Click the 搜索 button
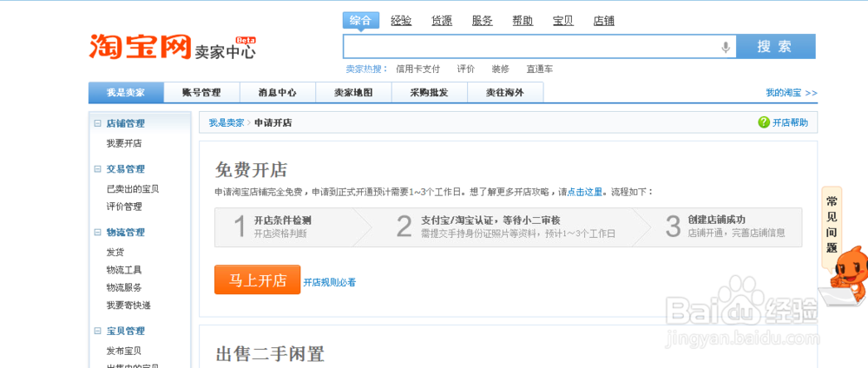The height and width of the screenshot is (368, 868). [x=775, y=47]
